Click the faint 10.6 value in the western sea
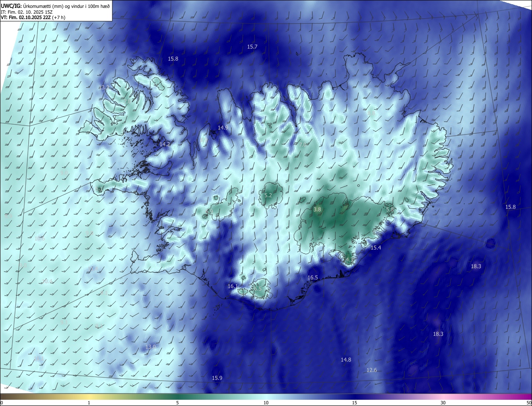This screenshot has width=532, height=406. pos(39,238)
